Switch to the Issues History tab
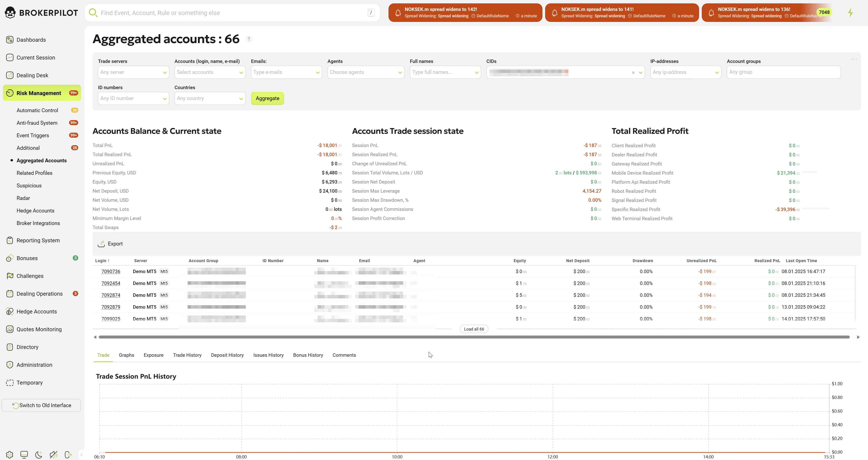This screenshot has height=460, width=868. click(268, 355)
